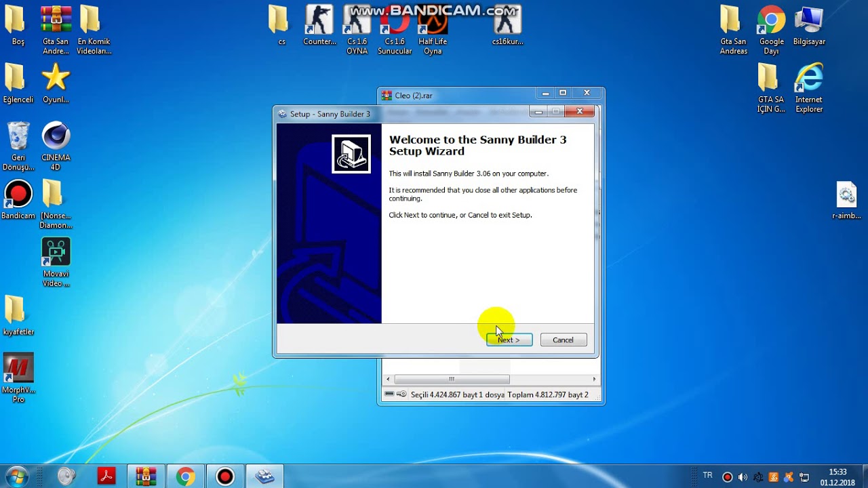
Task: Select the MorphV... Pro desktop shortcut
Action: (x=18, y=379)
